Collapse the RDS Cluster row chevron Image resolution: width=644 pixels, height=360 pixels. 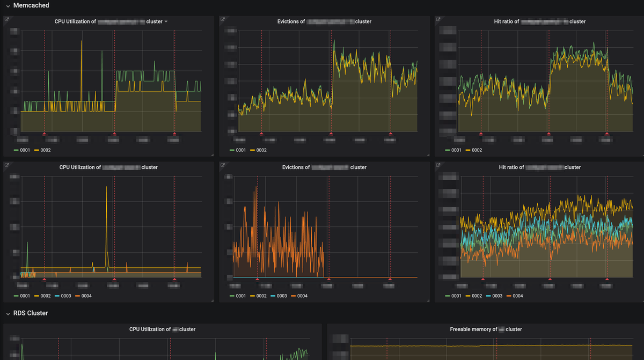pos(8,313)
